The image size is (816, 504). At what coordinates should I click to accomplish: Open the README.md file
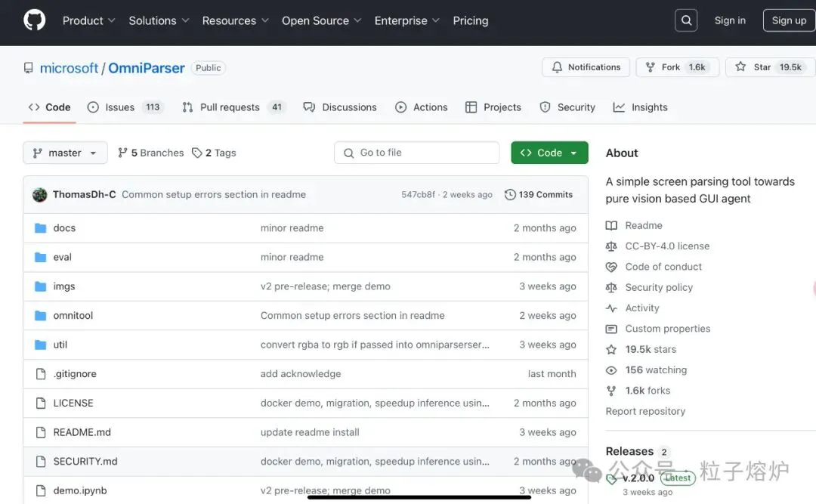[x=82, y=432]
